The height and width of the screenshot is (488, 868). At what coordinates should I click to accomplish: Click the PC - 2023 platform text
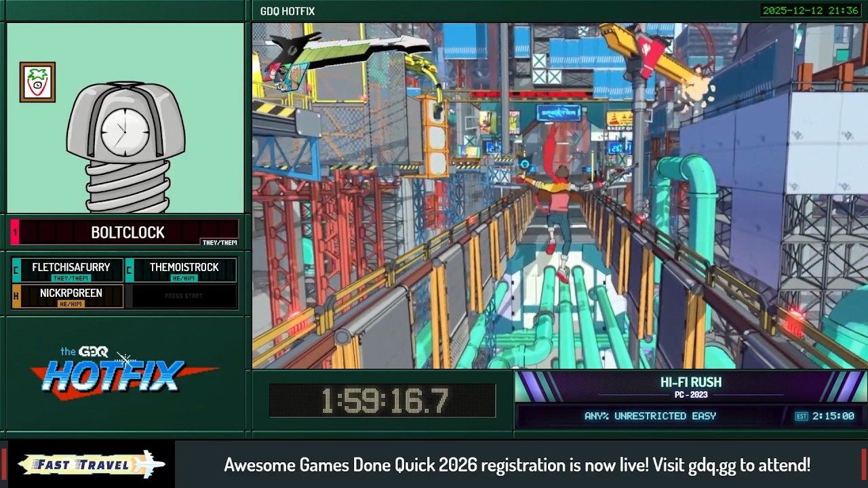point(691,395)
